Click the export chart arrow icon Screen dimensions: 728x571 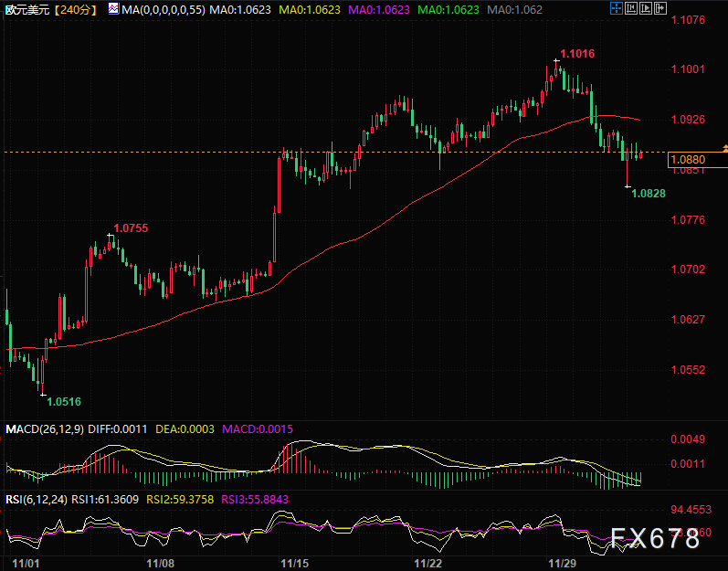coord(660,8)
